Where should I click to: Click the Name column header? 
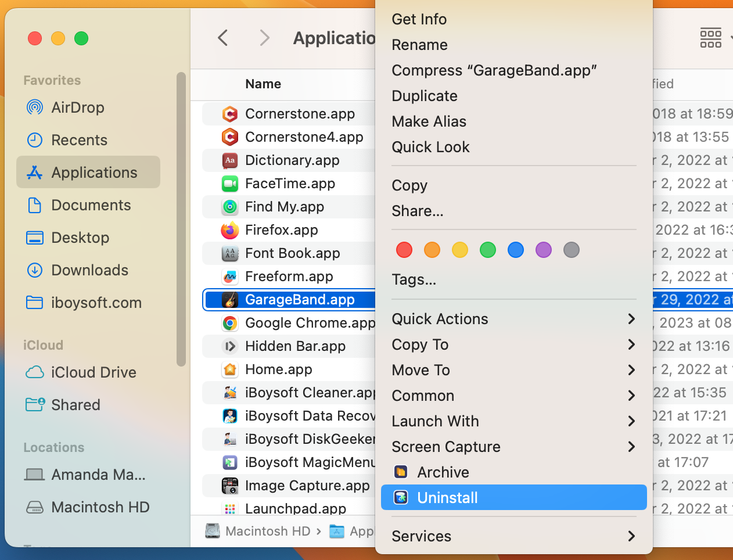(x=263, y=84)
